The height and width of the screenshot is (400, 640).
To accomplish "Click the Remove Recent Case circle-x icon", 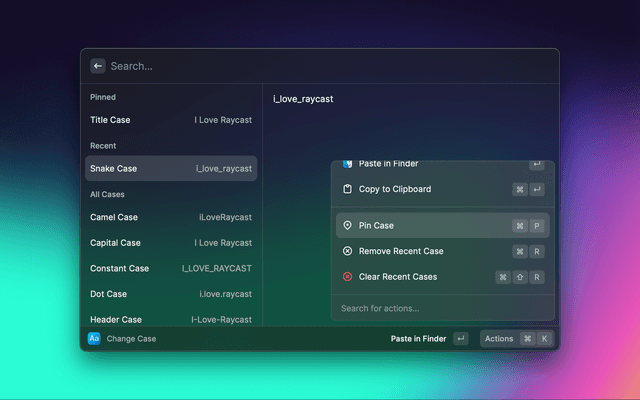I will tap(347, 251).
